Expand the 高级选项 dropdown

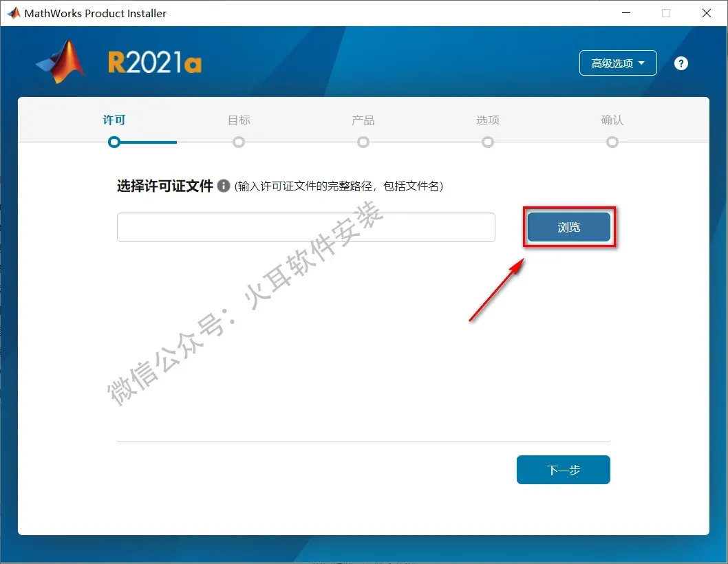point(617,63)
